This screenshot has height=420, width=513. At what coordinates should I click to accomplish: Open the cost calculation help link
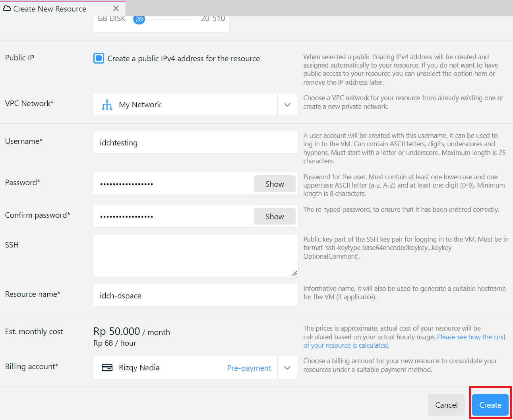[471, 337]
